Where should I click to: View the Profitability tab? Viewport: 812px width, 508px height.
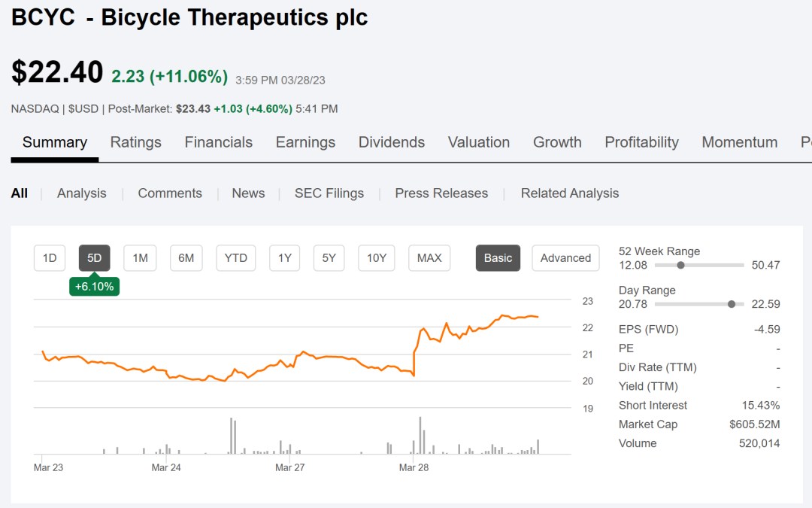point(641,142)
